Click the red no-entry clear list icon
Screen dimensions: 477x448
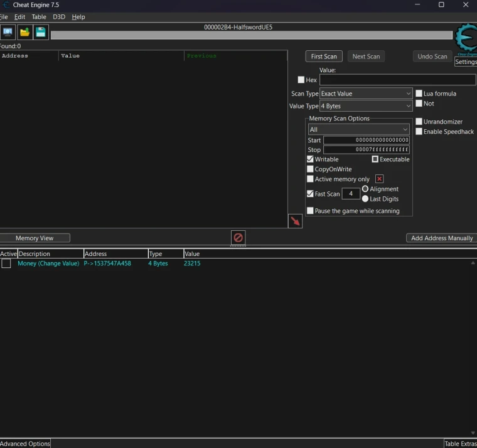pyautogui.click(x=238, y=238)
